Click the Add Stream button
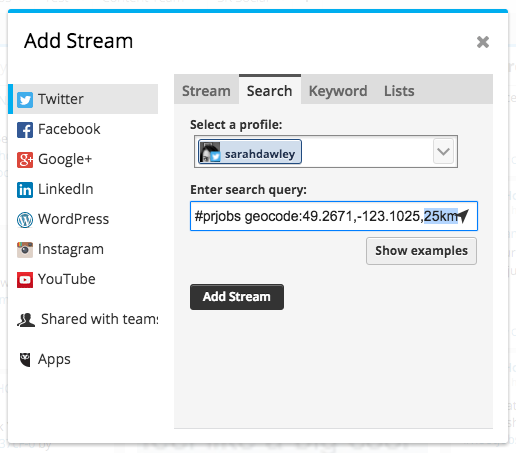Viewport: 516px width, 453px height. (237, 297)
